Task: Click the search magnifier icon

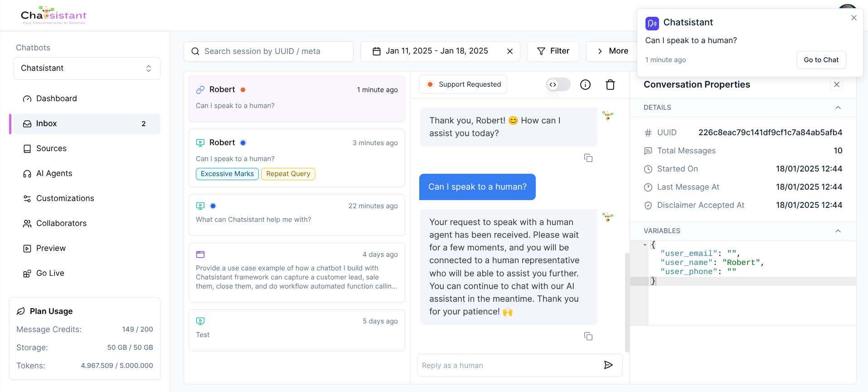Action: (x=195, y=51)
